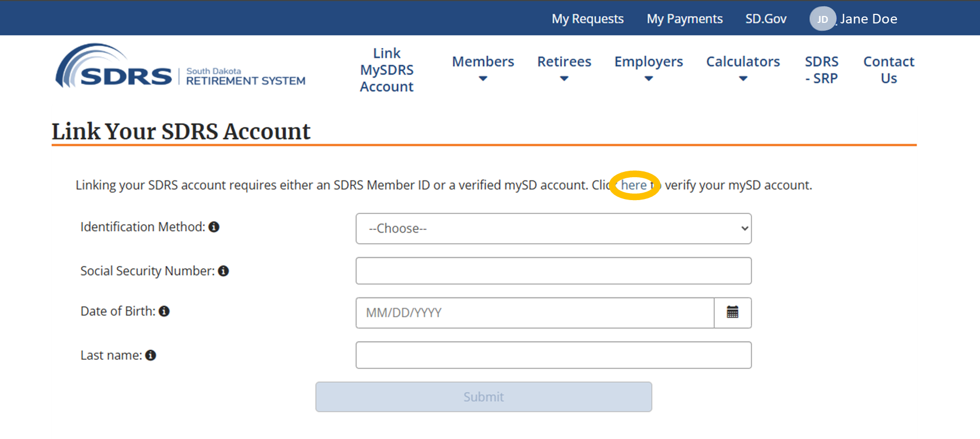
Task: Click the 'here' verification link
Action: 634,185
